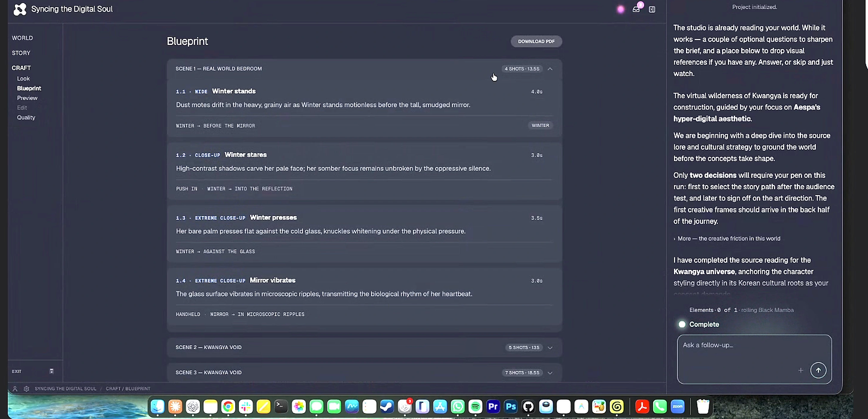Toggle the side panel layout icon
The width and height of the screenshot is (868, 419).
coord(652,10)
